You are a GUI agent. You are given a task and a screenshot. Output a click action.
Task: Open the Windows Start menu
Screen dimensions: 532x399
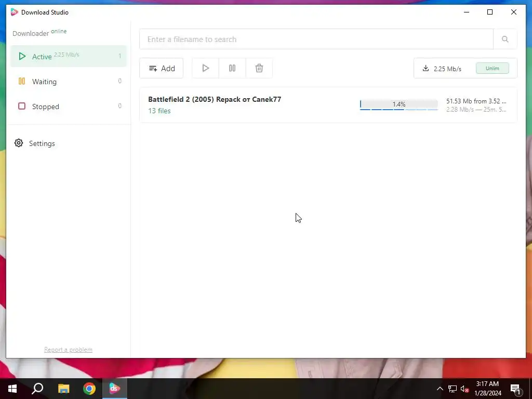pyautogui.click(x=12, y=389)
